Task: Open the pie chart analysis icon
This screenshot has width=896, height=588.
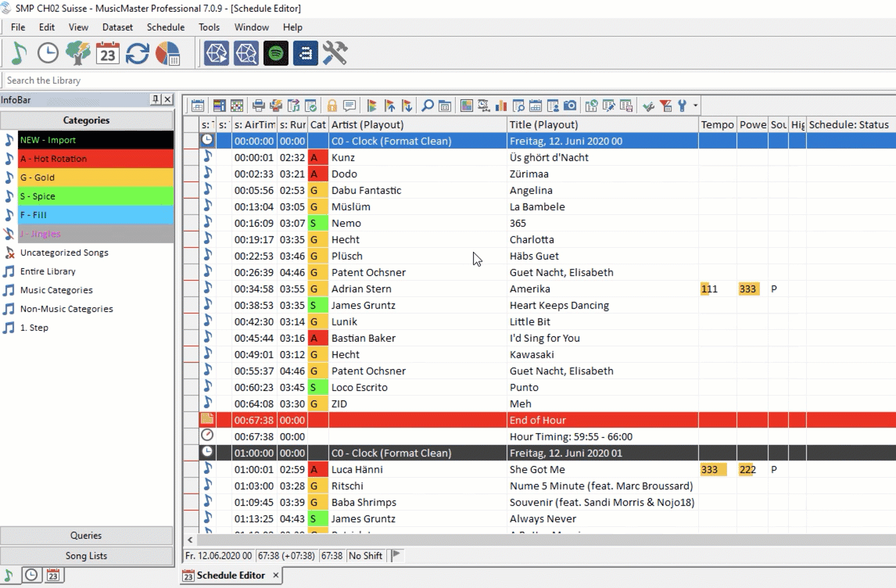Action: [x=167, y=54]
